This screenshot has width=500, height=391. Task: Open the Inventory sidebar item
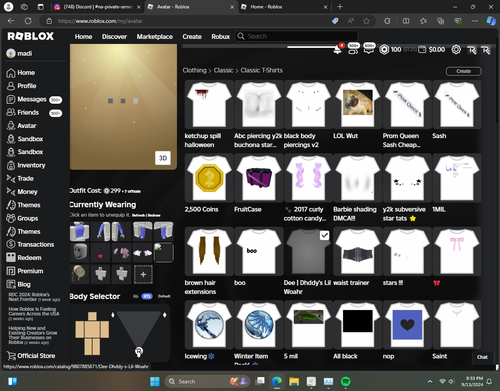click(x=26, y=165)
